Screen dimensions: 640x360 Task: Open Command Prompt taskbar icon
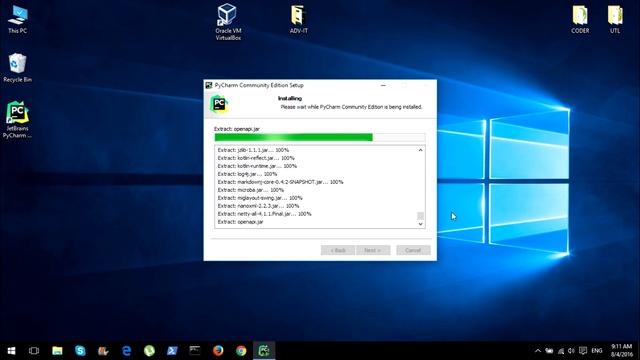(x=195, y=351)
